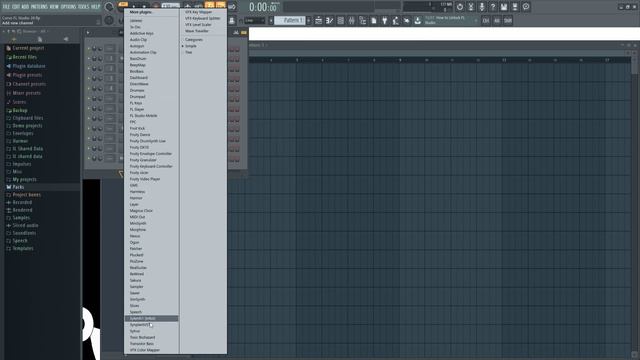
Task: Open Mixer presets in browser
Action: click(x=27, y=93)
